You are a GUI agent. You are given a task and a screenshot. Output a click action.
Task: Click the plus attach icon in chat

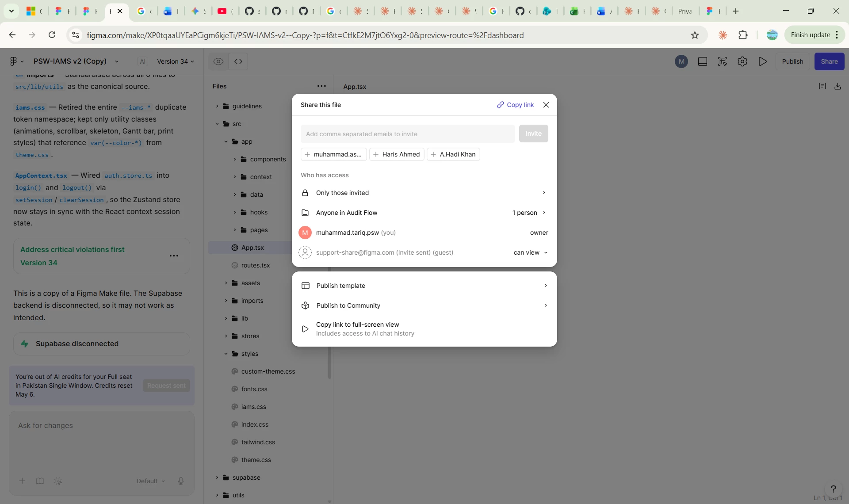coord(22,481)
